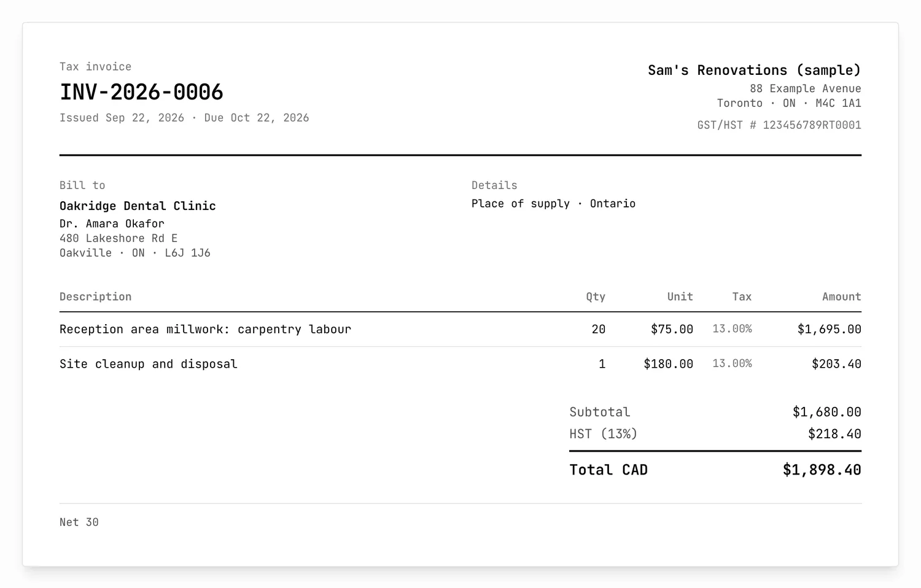
Task: Click contact name Dr. Amara Okafor
Action: pos(112,223)
